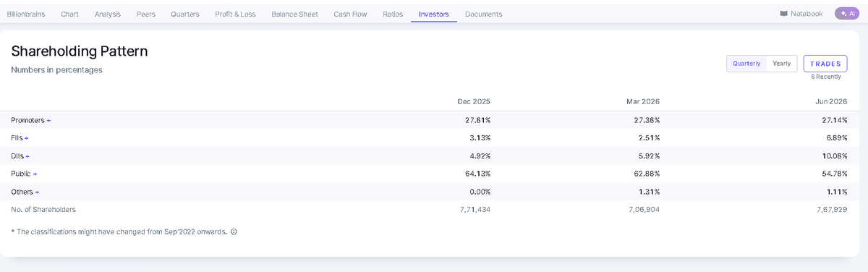Select the Documents tab
Screen dimensions: 868x272
(x=483, y=14)
